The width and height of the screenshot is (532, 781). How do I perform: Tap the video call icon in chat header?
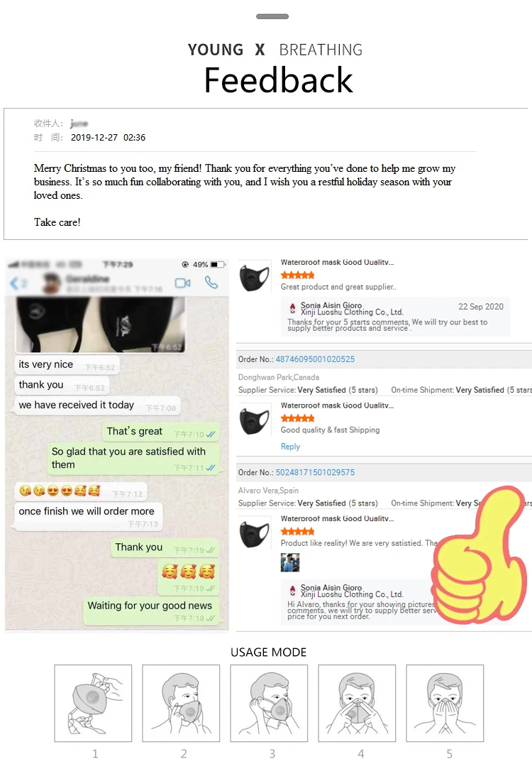pos(182,283)
